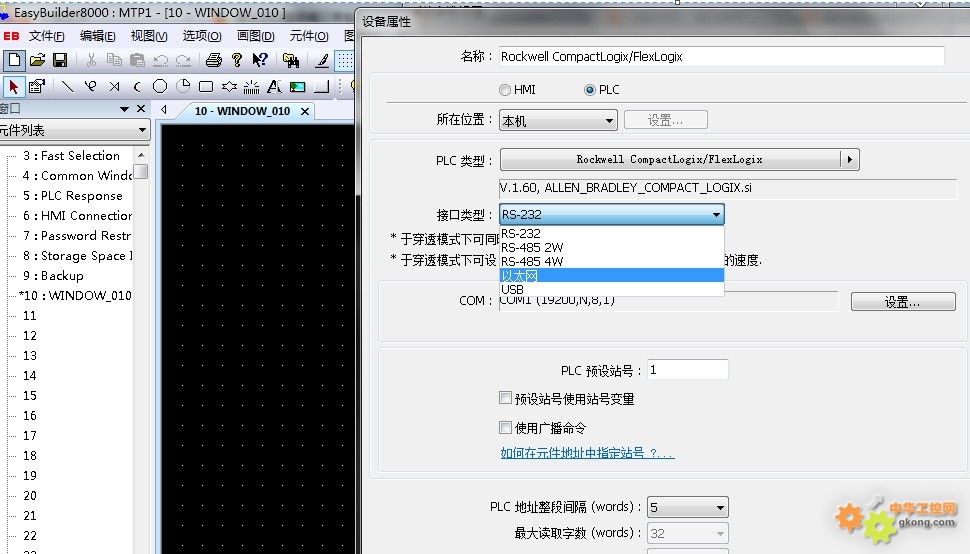Click the Redo arrow icon
Screen dimensions: 970x554
click(183, 60)
